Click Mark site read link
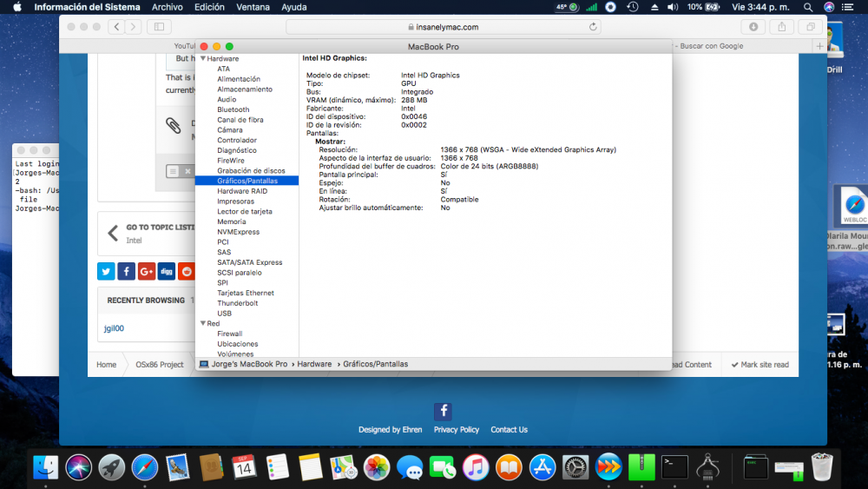868x489 pixels. click(x=760, y=365)
